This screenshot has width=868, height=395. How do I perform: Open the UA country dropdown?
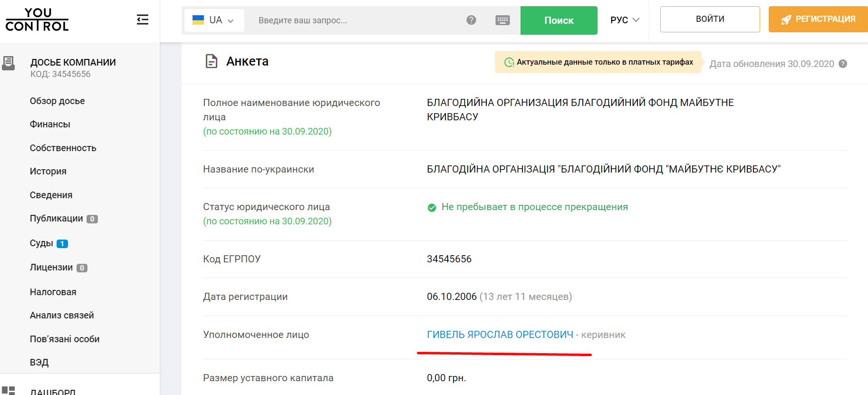tap(213, 20)
